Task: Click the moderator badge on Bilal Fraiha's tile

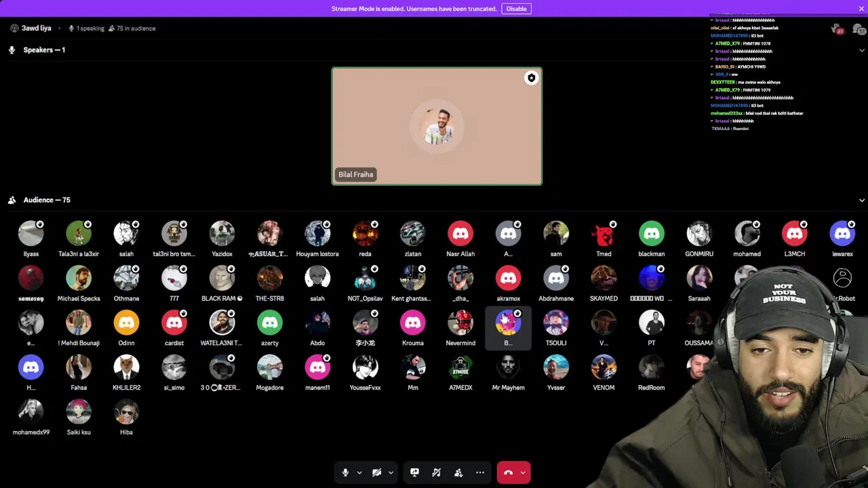Action: (x=532, y=78)
